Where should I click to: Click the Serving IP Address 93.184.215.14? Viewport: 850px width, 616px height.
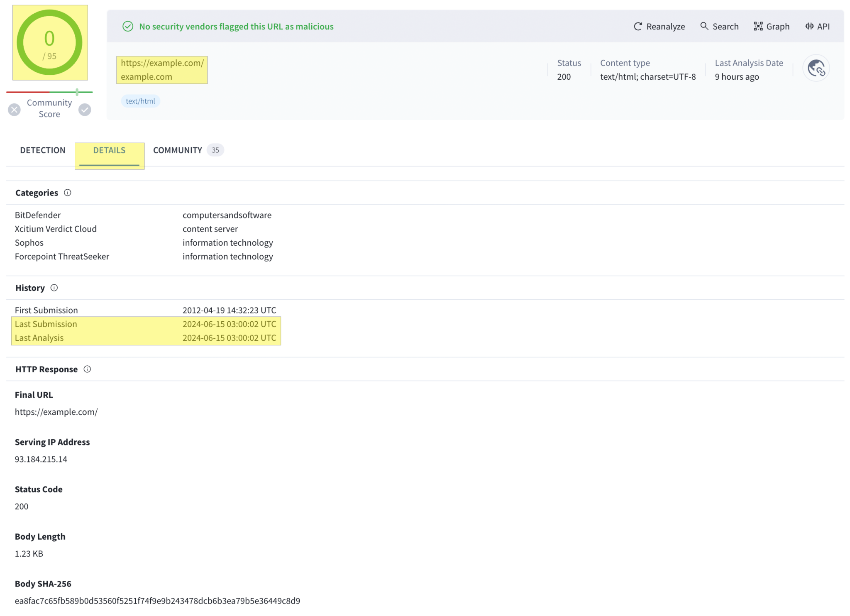coord(41,459)
